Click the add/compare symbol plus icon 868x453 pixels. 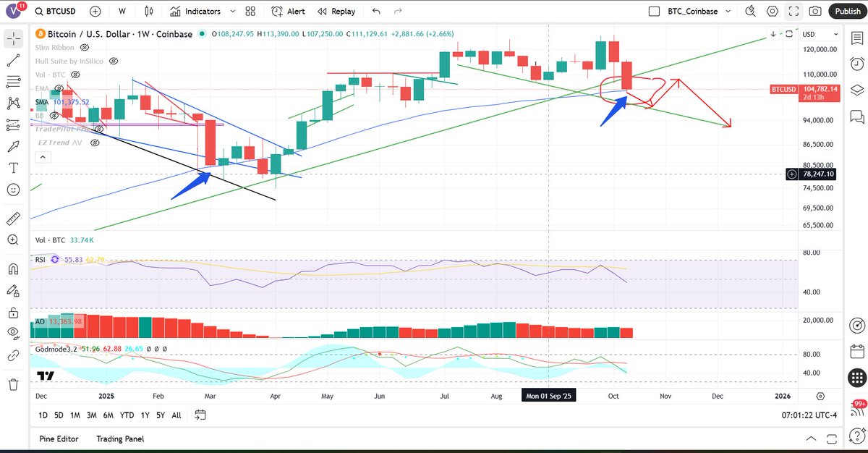tap(96, 12)
